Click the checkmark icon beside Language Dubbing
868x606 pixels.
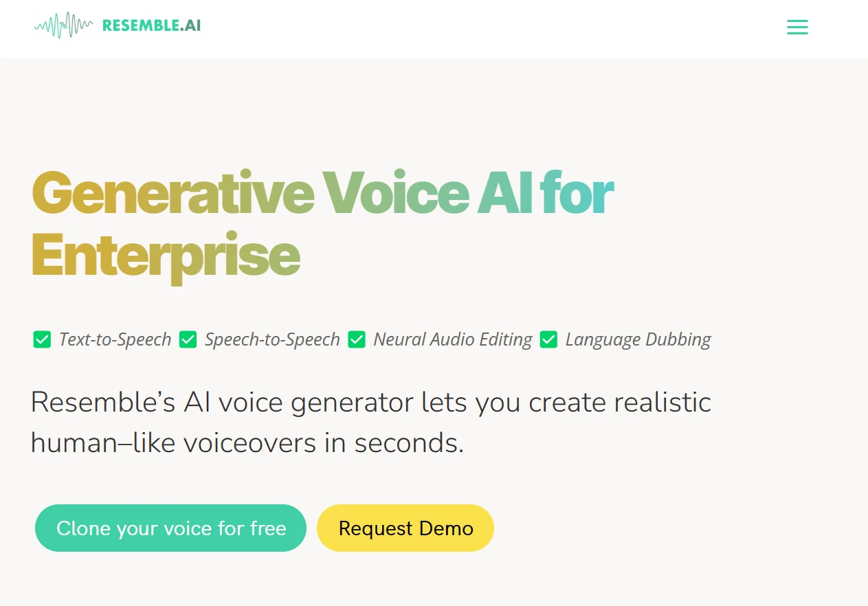point(548,339)
